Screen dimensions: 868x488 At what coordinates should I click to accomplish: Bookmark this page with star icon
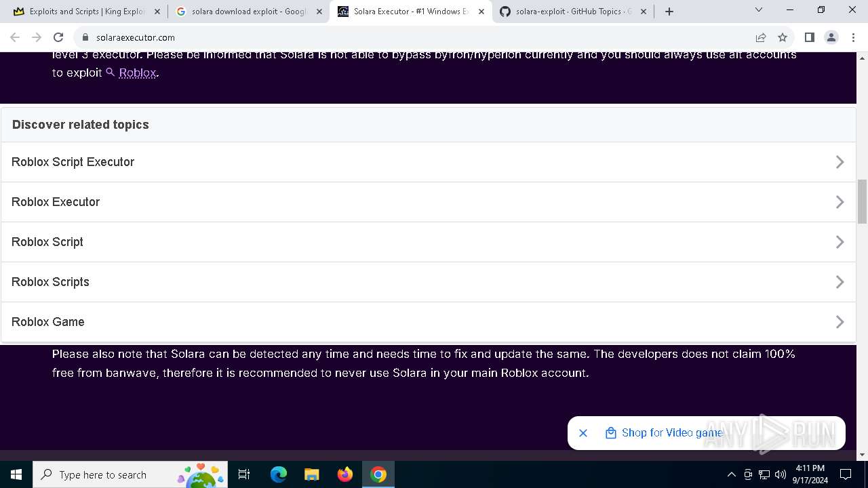click(783, 37)
